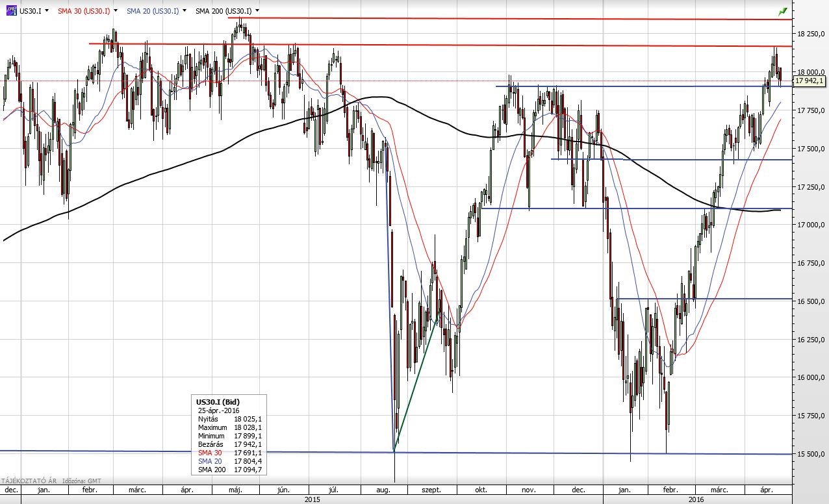The height and width of the screenshot is (504, 829).
Task: Click the SMA 200 17 094,7 row
Action: tap(230, 470)
